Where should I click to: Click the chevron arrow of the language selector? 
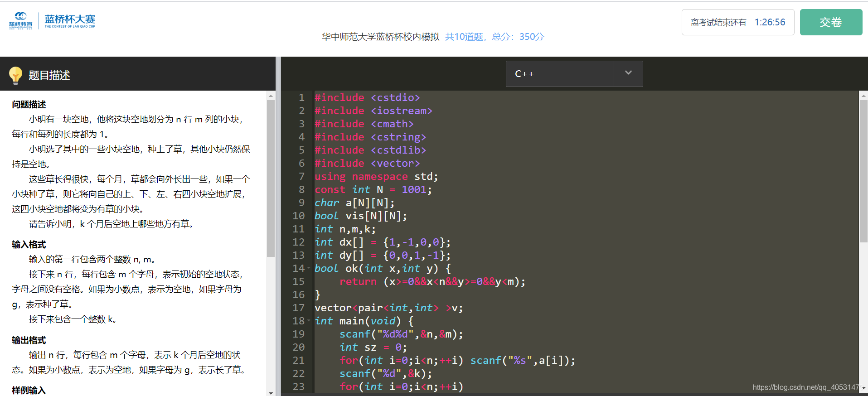point(628,73)
